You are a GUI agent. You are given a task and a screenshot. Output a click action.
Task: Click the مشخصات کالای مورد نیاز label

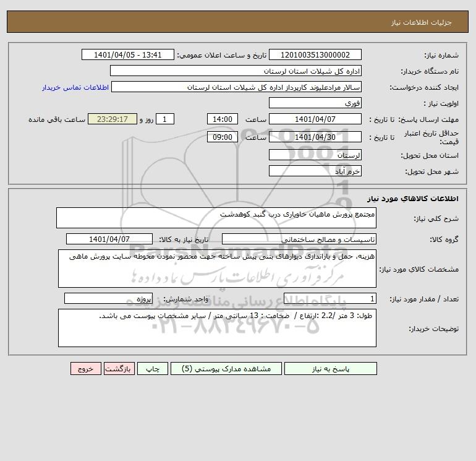click(x=419, y=269)
